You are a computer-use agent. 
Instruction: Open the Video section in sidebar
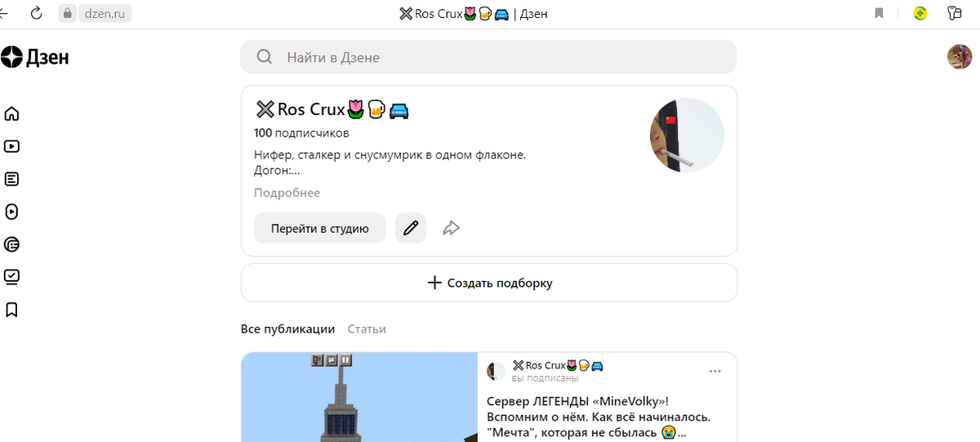click(x=11, y=146)
